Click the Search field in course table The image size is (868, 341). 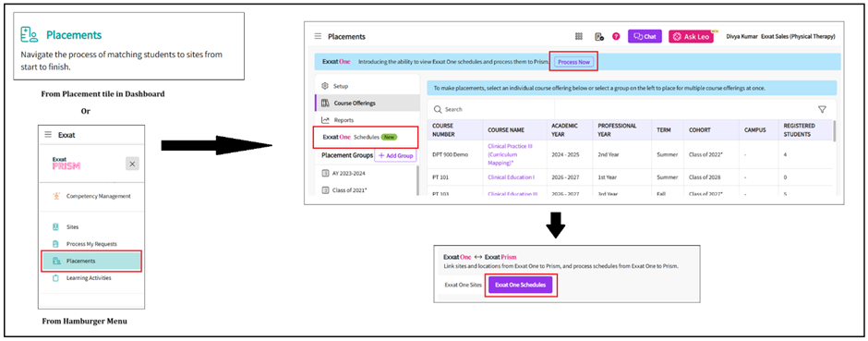490,110
